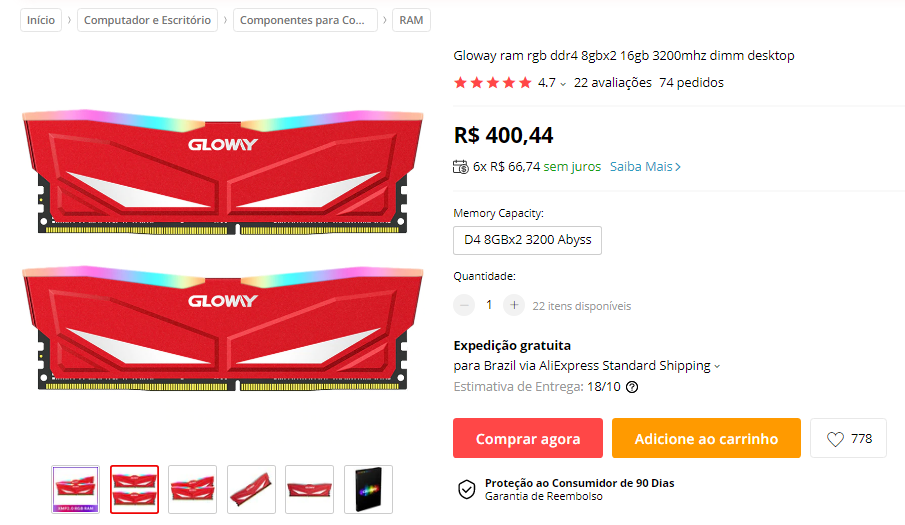Click the heart wishlist icon showing 778
This screenshot has width=905, height=525.
(x=835, y=439)
